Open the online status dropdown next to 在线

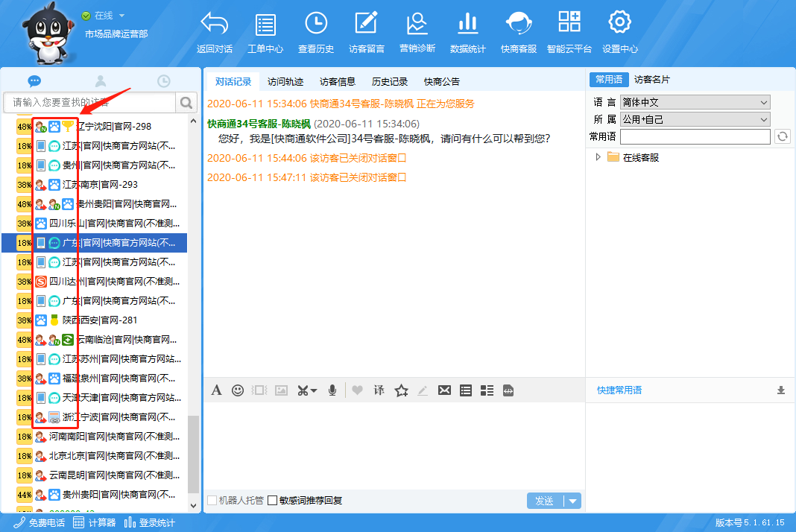pyautogui.click(x=121, y=16)
